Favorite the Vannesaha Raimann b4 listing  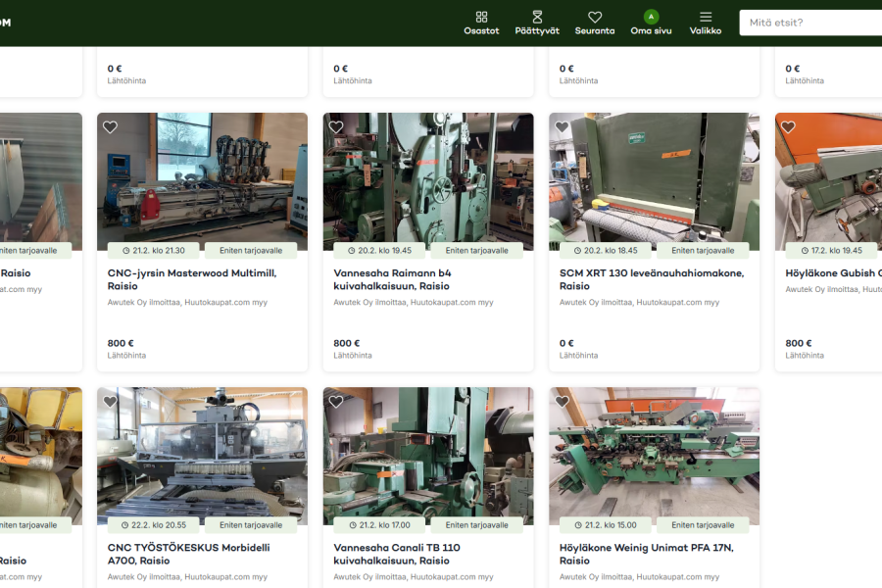tap(336, 127)
